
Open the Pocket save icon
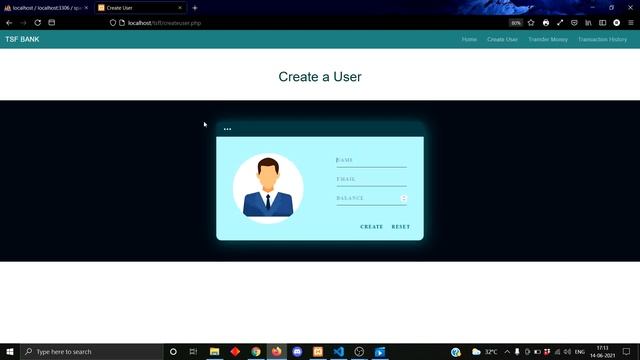574,23
